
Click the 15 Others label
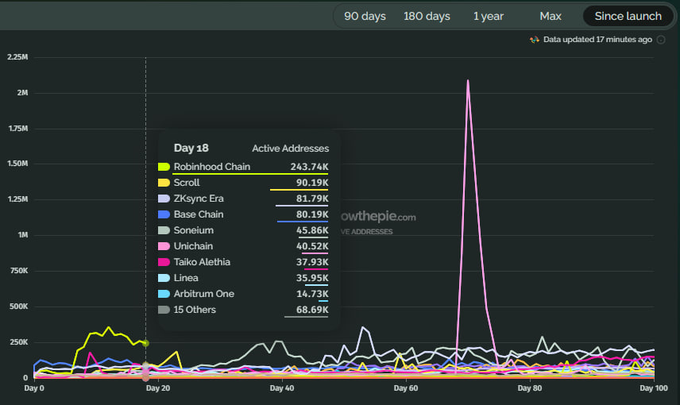pyautogui.click(x=195, y=310)
